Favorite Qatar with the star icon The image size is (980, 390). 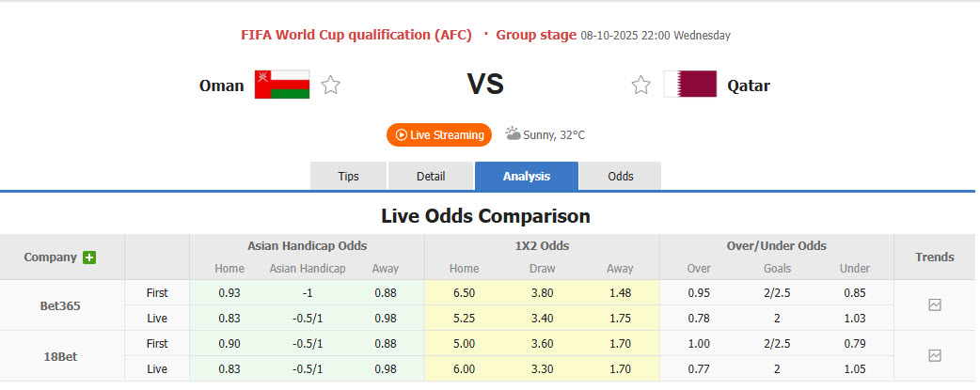pos(640,86)
